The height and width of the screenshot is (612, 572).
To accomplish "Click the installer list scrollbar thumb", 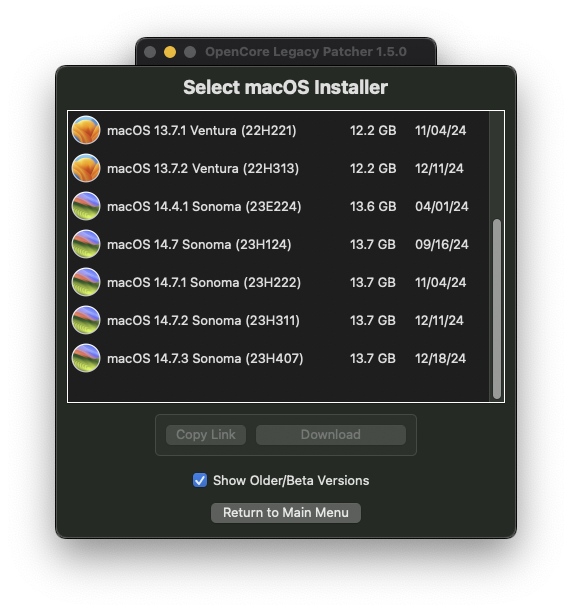I will click(x=497, y=309).
